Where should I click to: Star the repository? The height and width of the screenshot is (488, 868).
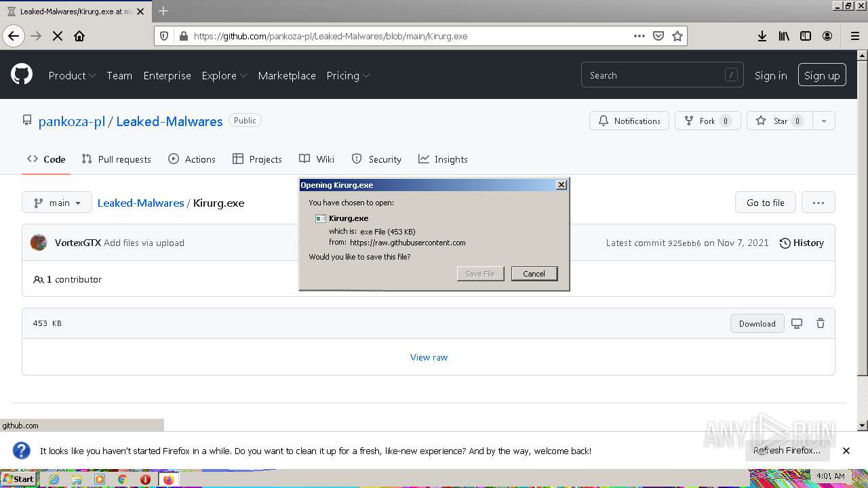tap(780, 121)
